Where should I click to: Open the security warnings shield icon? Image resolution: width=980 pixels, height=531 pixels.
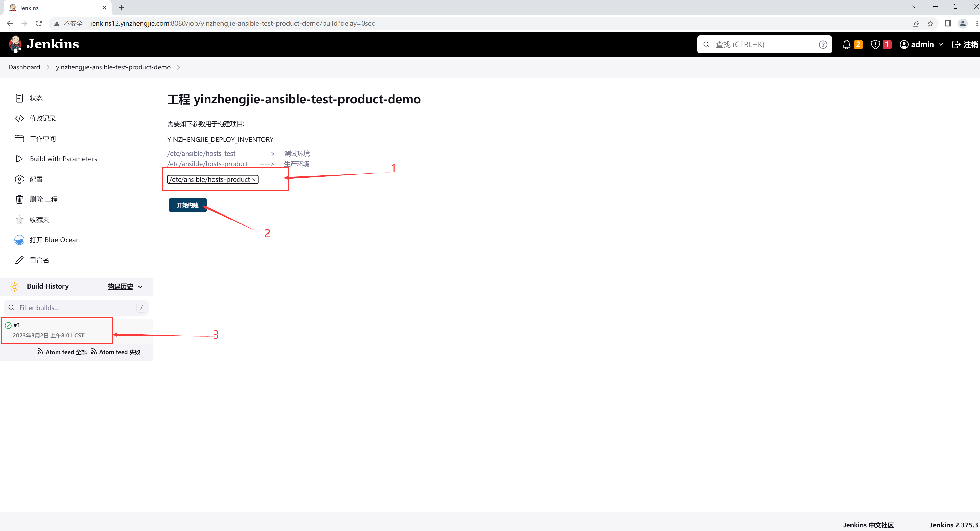(875, 44)
